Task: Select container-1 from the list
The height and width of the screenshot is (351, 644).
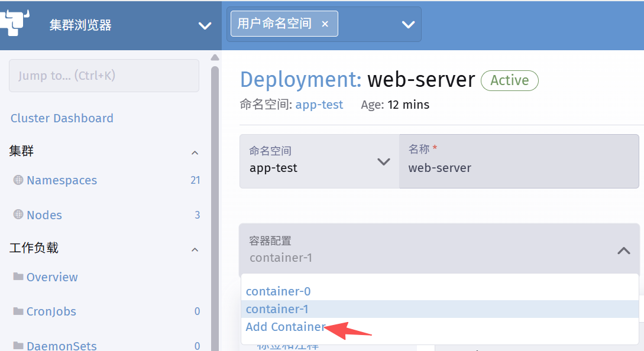Action: [x=440, y=309]
